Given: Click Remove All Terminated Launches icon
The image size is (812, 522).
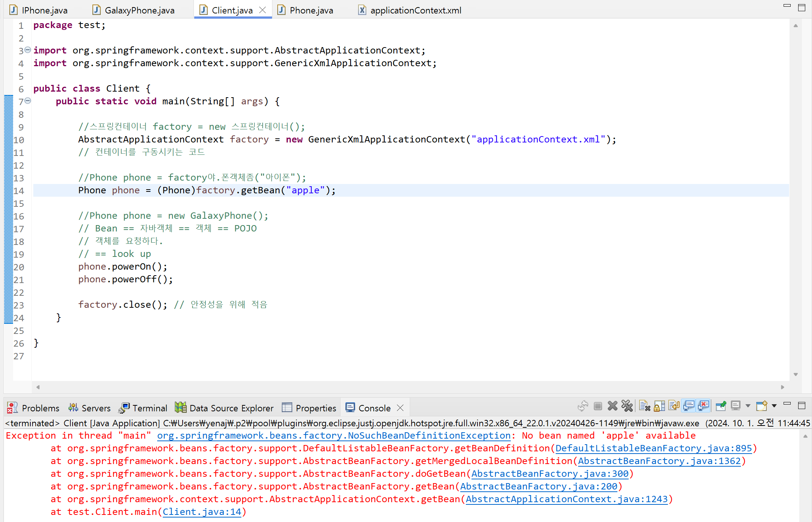Looking at the screenshot, I should click(x=627, y=406).
